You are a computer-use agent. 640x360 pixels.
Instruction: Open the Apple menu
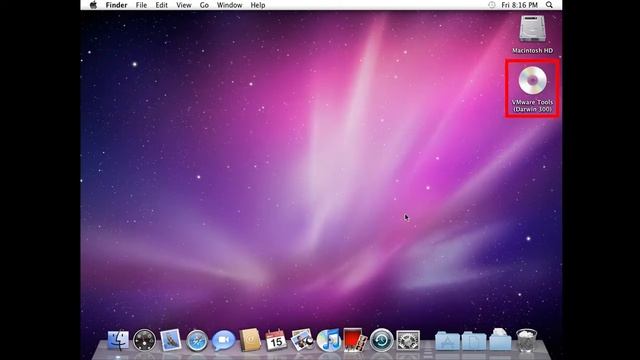click(x=93, y=5)
